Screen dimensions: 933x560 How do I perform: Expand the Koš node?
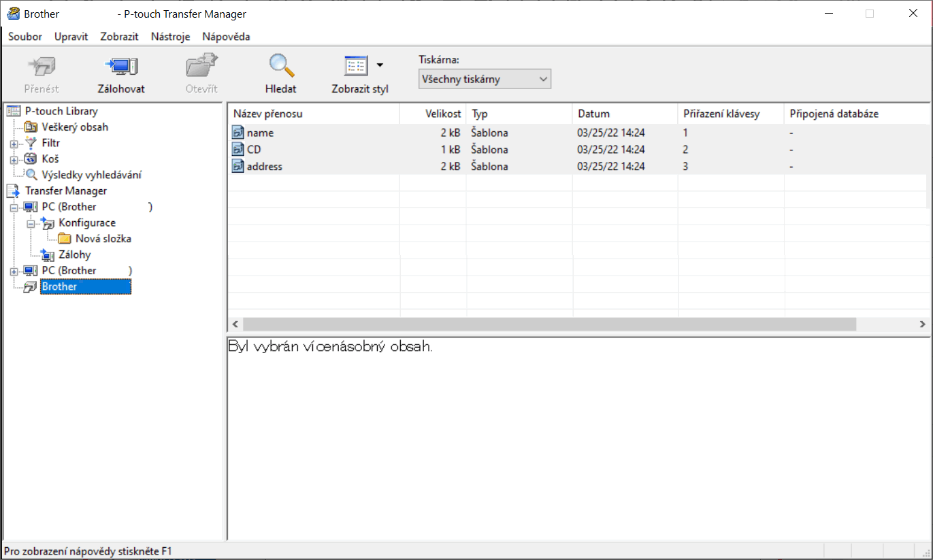click(14, 159)
